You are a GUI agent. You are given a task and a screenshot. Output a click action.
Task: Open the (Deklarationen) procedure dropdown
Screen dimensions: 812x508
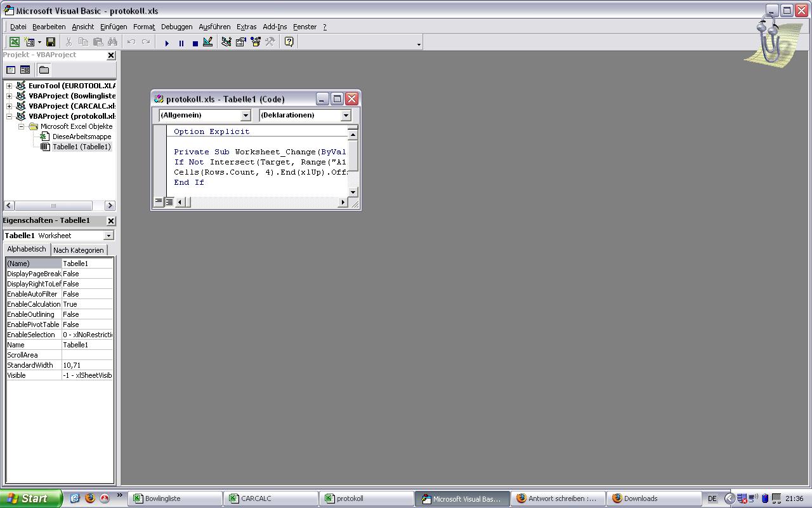click(x=346, y=116)
